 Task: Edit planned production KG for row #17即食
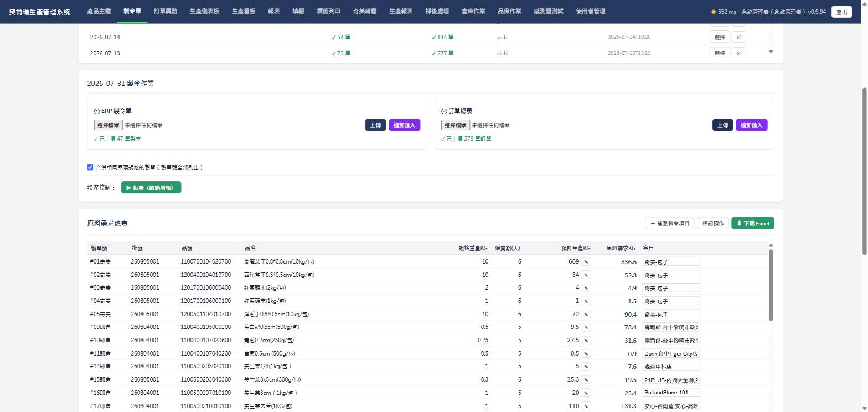pos(586,406)
